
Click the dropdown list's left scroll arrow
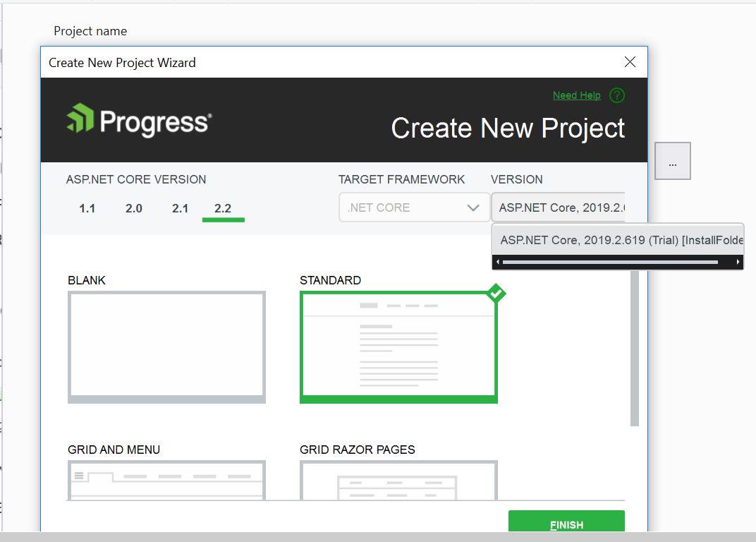pyautogui.click(x=498, y=262)
